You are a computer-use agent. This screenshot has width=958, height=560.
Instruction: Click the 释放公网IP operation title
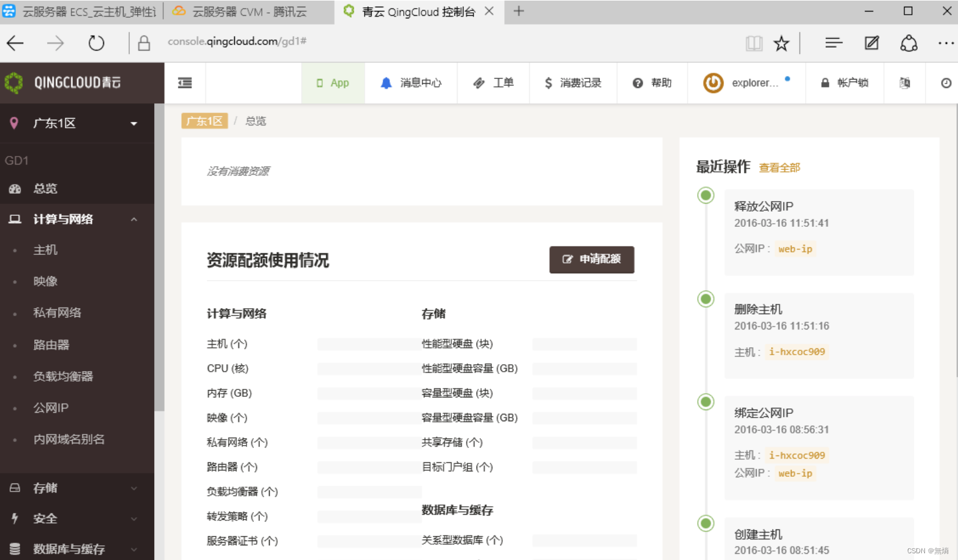763,206
